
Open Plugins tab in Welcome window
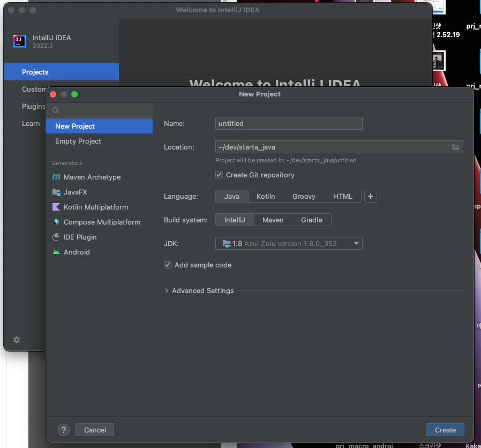tap(33, 107)
